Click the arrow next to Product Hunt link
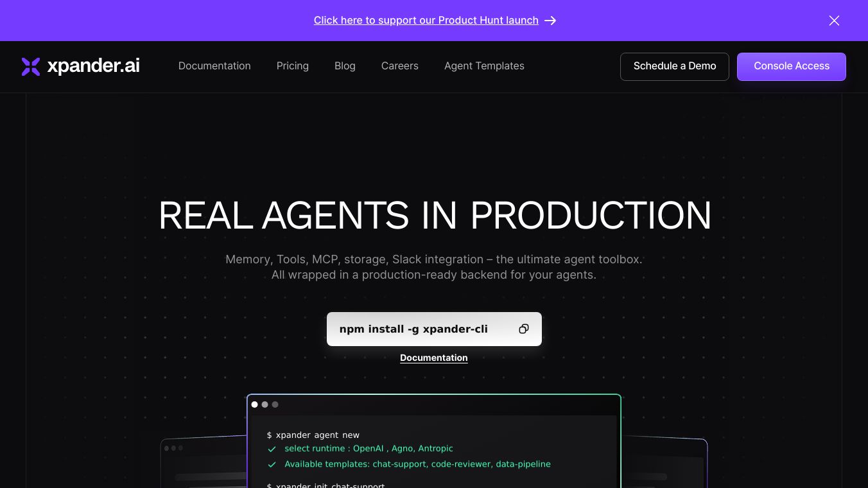This screenshot has width=868, height=488. (x=550, y=21)
